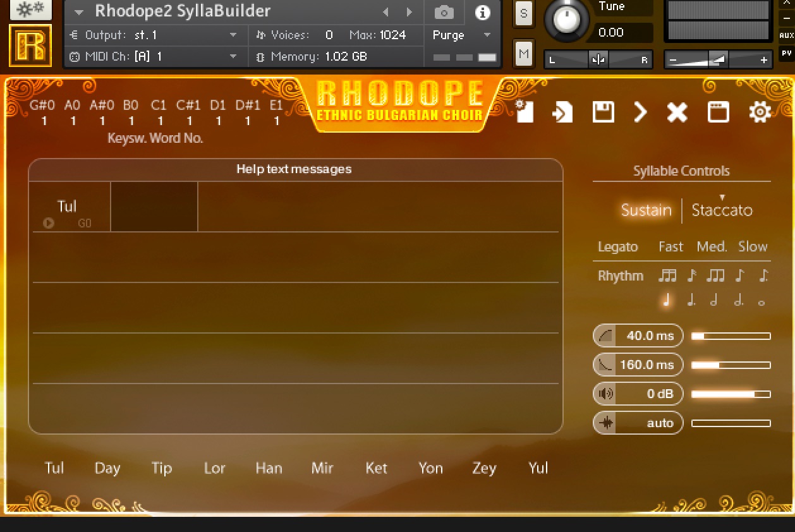This screenshot has width=795, height=532.
Task: Toggle the Solo S button
Action: click(x=523, y=13)
